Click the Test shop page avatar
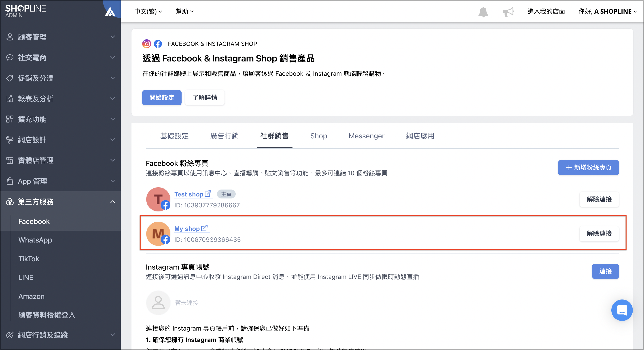The image size is (644, 350). point(158,199)
